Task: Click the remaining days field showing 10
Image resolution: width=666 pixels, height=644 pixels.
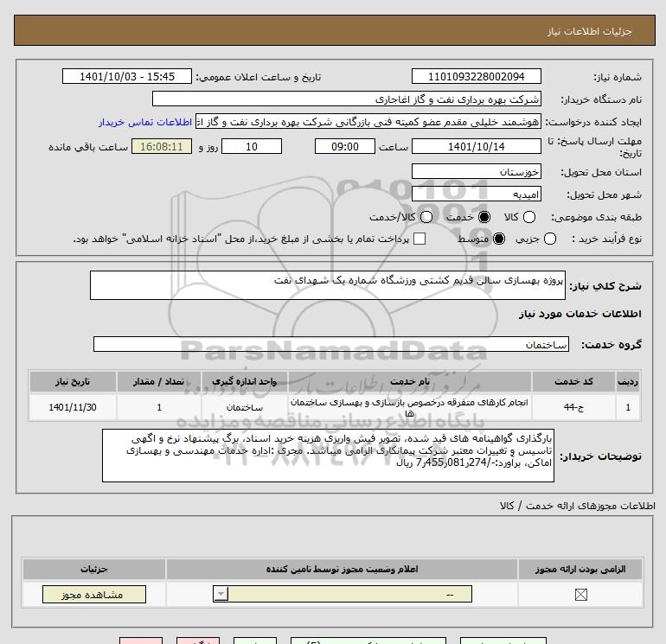Action: pos(252,146)
